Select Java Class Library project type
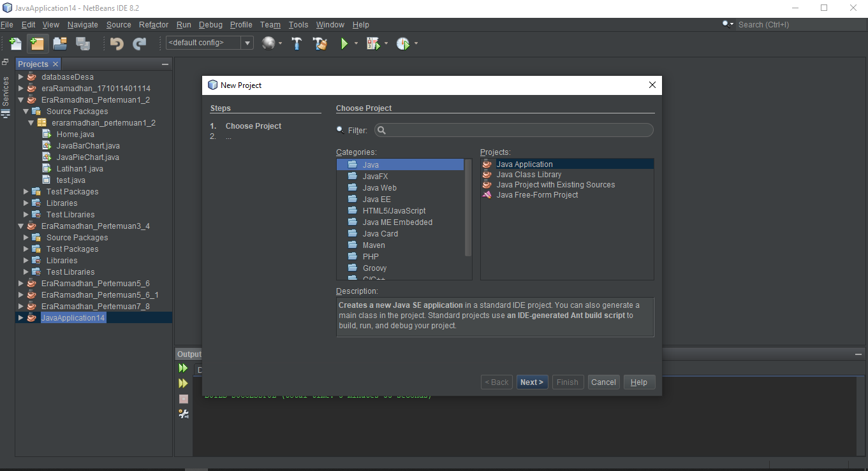The height and width of the screenshot is (471, 868). [x=529, y=175]
